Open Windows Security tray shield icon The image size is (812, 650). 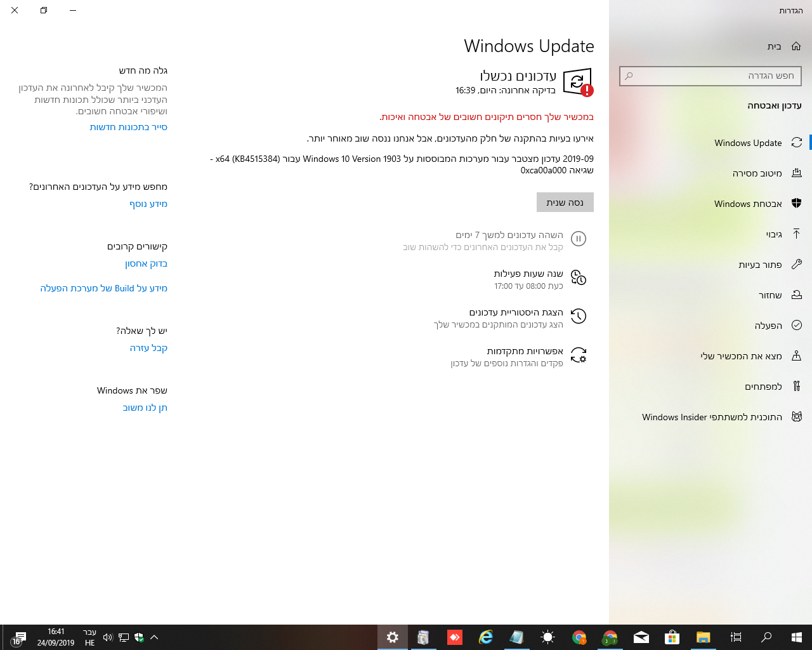click(139, 637)
